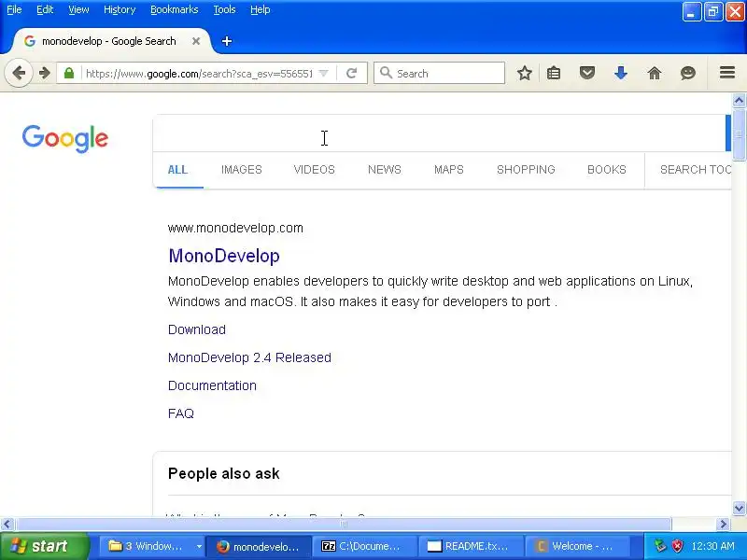
Task: Click the red security shield tray icon
Action: point(677,546)
